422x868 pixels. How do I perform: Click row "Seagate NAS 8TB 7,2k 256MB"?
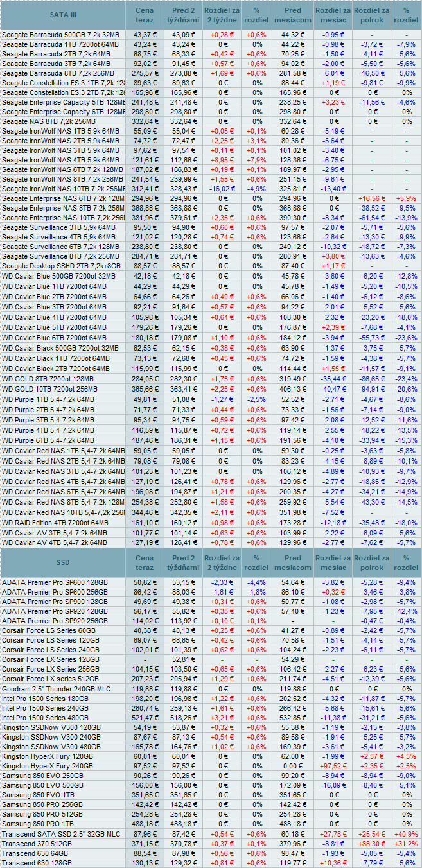(x=211, y=121)
